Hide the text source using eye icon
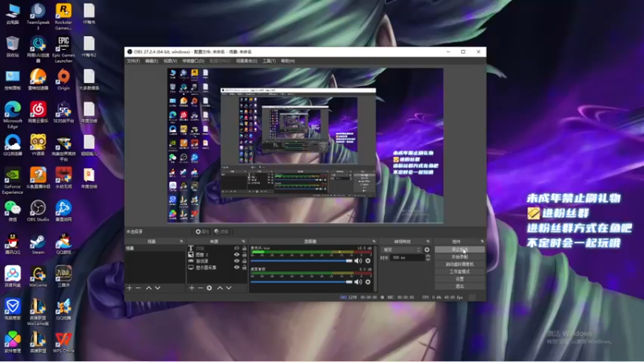This screenshot has width=644, height=362. [237, 248]
